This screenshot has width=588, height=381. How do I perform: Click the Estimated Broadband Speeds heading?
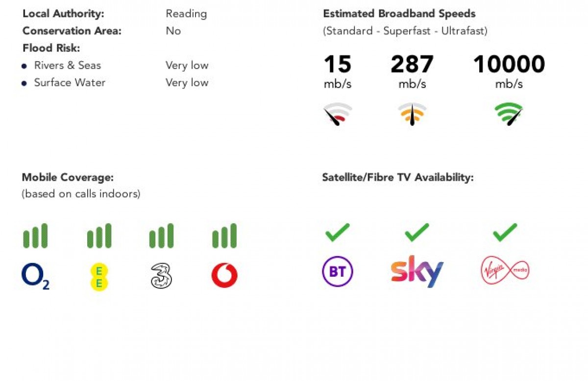click(399, 14)
